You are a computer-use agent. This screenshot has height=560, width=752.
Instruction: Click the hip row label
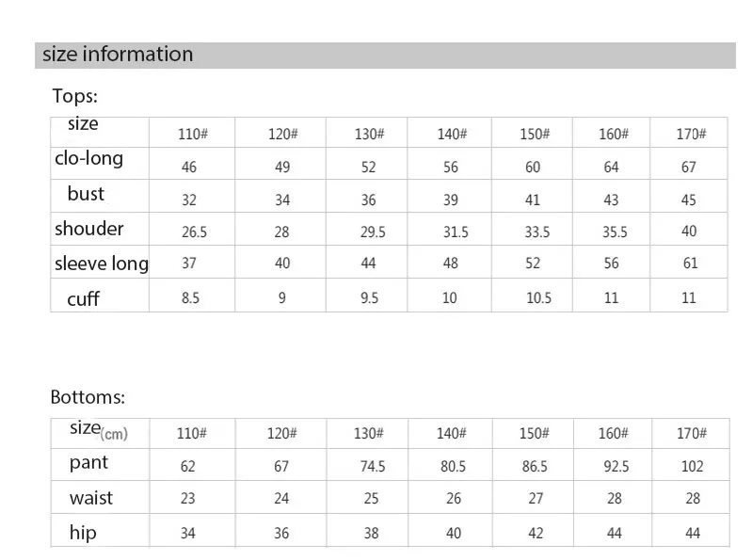pos(83,533)
